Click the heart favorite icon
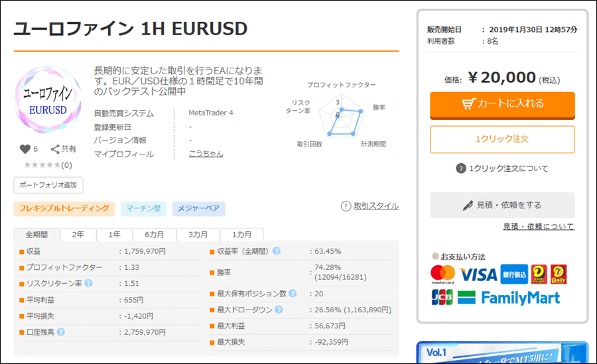 [25, 149]
